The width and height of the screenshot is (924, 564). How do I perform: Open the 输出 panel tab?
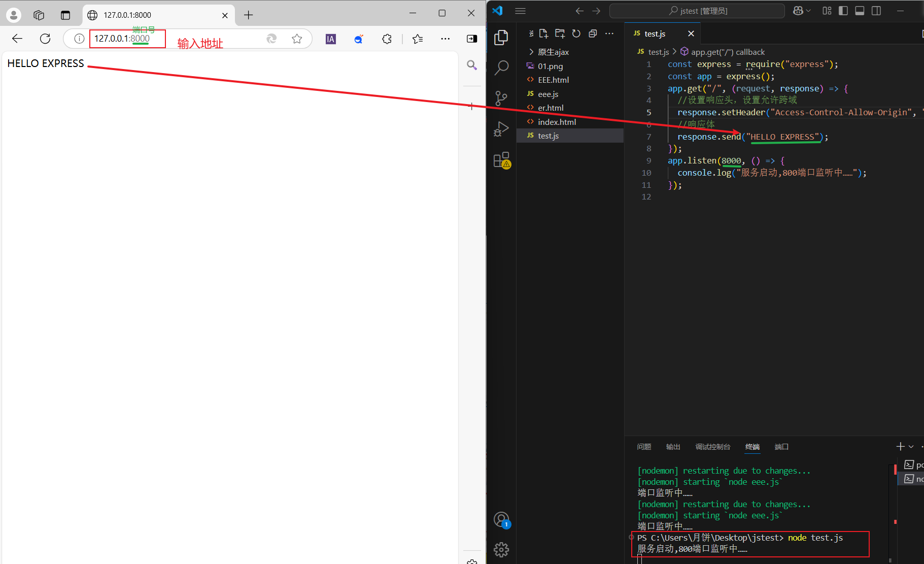point(673,447)
